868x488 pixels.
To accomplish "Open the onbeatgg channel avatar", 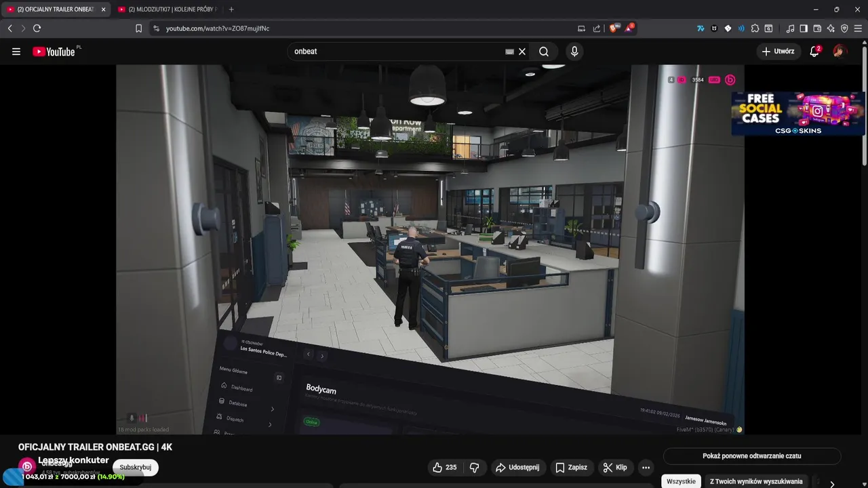I will (x=26, y=466).
